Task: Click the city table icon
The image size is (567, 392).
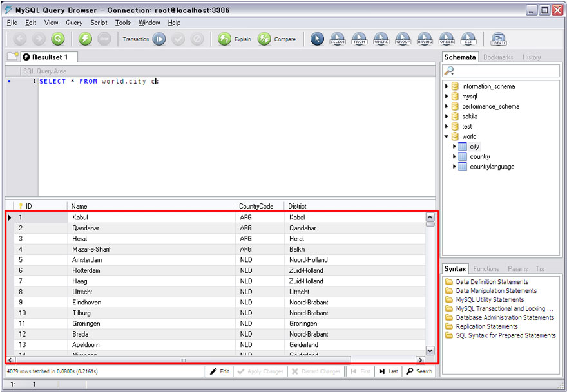Action: click(463, 146)
